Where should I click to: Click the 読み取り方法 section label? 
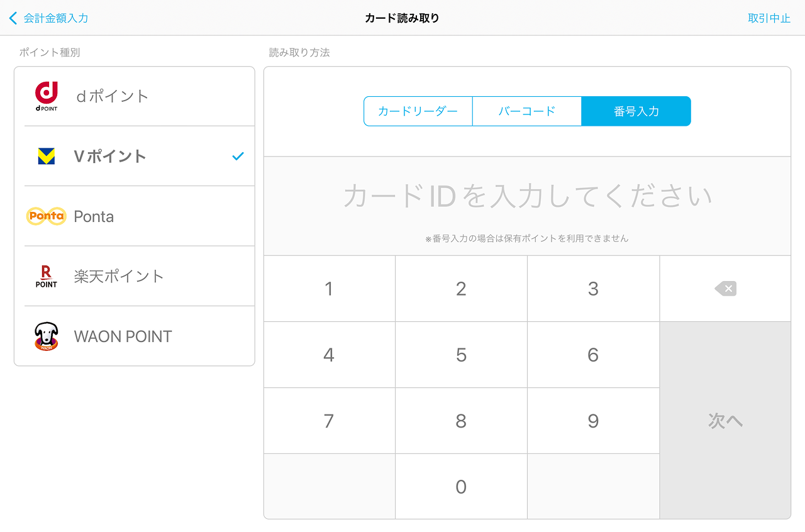pyautogui.click(x=299, y=52)
